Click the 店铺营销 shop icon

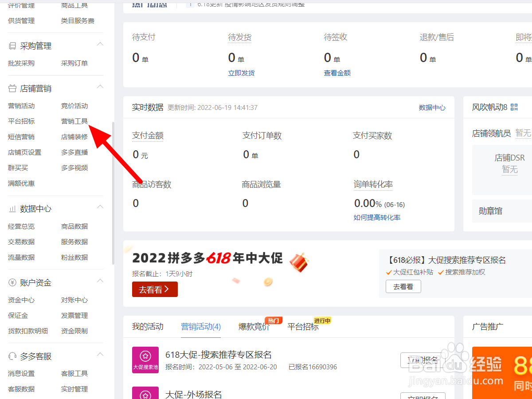12,89
